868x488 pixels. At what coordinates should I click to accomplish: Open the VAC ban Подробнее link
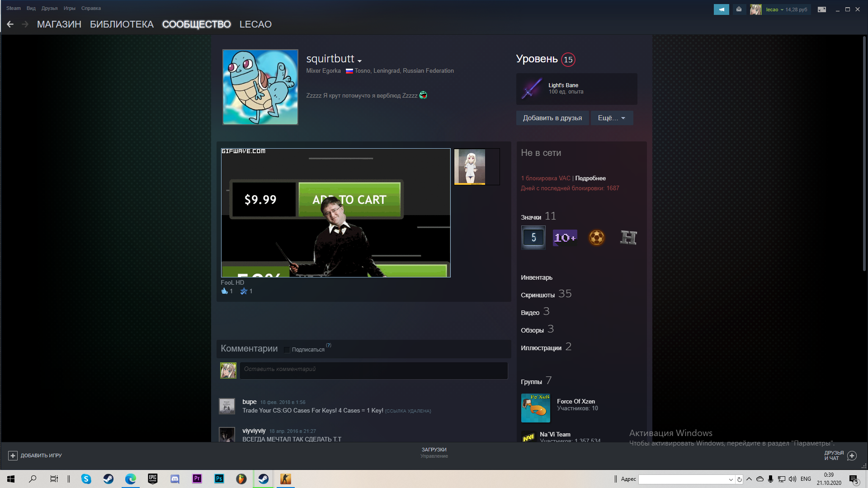click(590, 178)
